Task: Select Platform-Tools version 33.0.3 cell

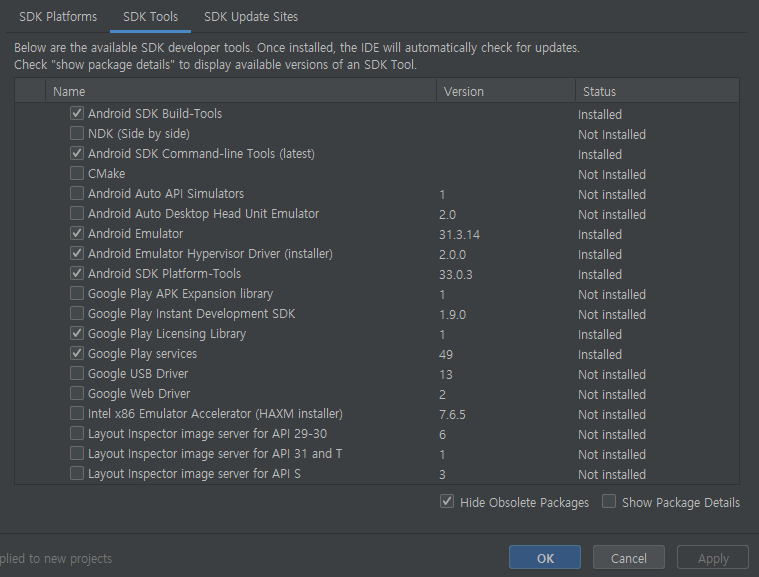Action: click(455, 275)
